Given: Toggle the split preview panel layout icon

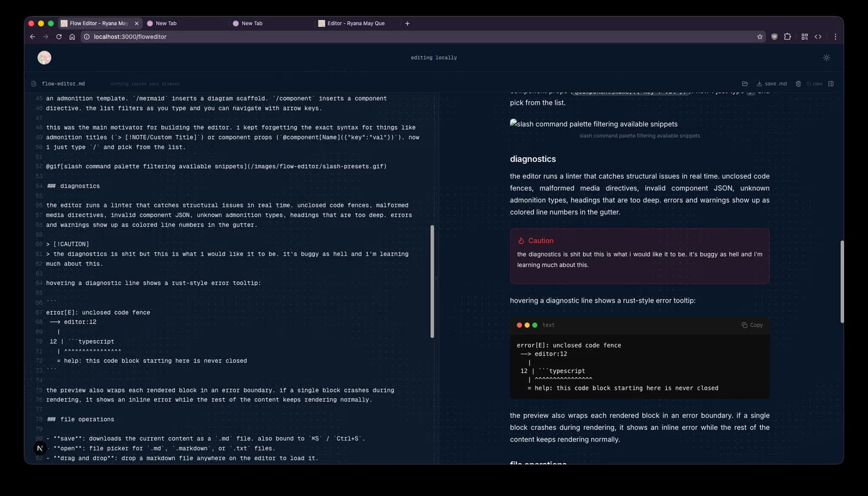Looking at the screenshot, I should 831,84.
